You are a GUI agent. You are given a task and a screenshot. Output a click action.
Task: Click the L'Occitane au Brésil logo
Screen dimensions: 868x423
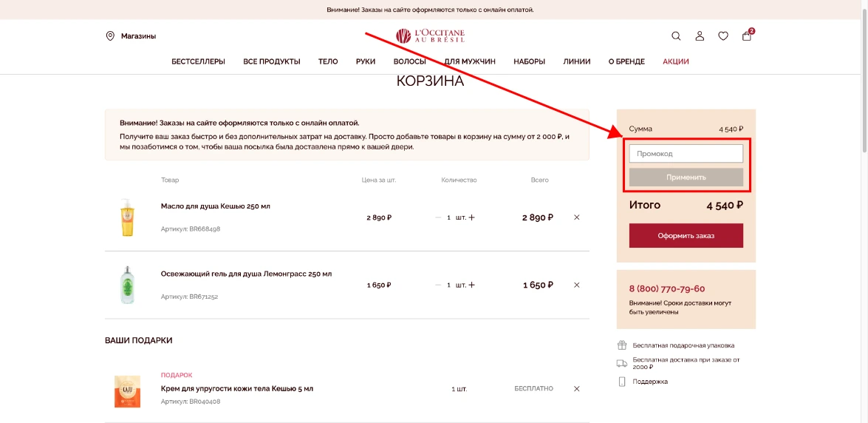click(x=430, y=36)
